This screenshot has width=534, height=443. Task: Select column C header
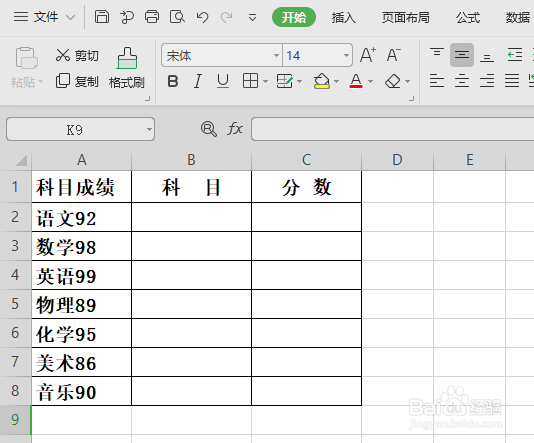pos(306,160)
